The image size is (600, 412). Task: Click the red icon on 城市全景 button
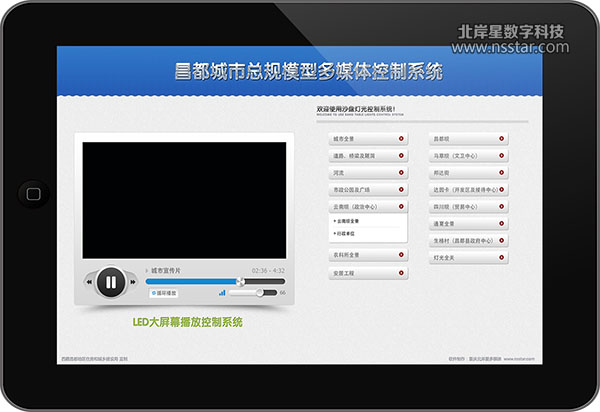tap(401, 139)
